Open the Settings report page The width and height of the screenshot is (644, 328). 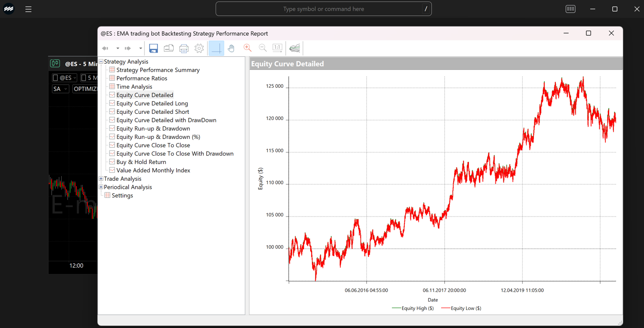[x=122, y=195]
